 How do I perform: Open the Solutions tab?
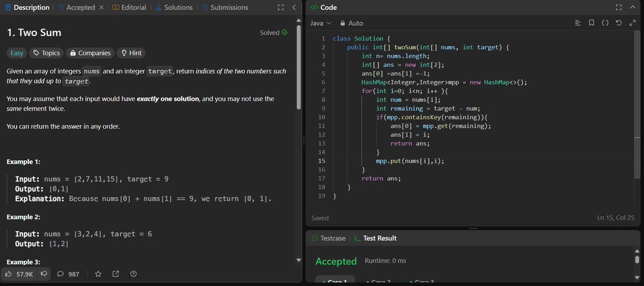point(174,8)
